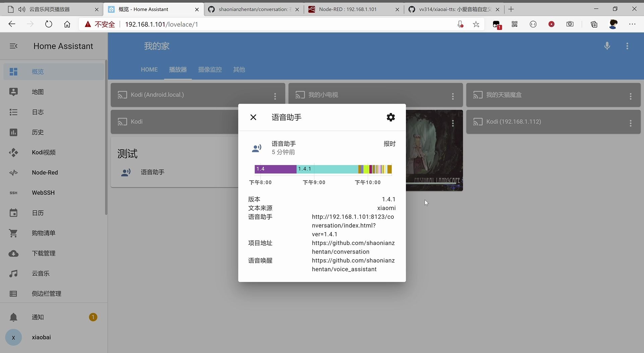The width and height of the screenshot is (644, 353).
Task: Switch to the 摄像监控 tab
Action: coord(210,69)
